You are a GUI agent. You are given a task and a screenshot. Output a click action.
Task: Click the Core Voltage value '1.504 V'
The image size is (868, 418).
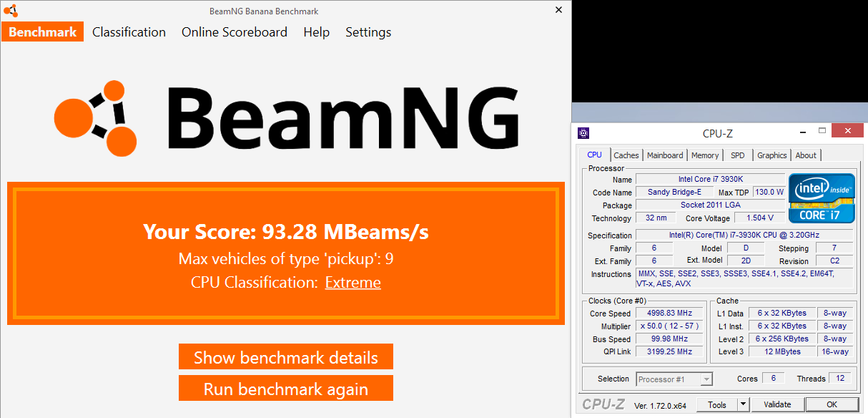pyautogui.click(x=759, y=218)
